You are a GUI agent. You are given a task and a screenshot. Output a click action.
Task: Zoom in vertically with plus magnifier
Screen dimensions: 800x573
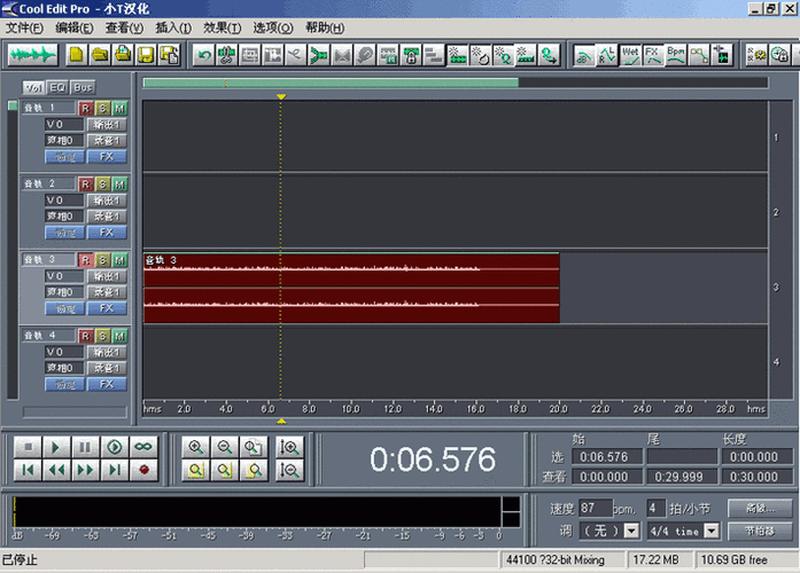290,447
